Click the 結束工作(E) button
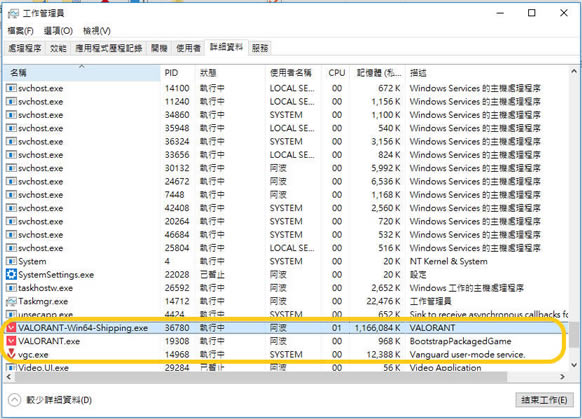The width and height of the screenshot is (582, 419). tap(544, 400)
